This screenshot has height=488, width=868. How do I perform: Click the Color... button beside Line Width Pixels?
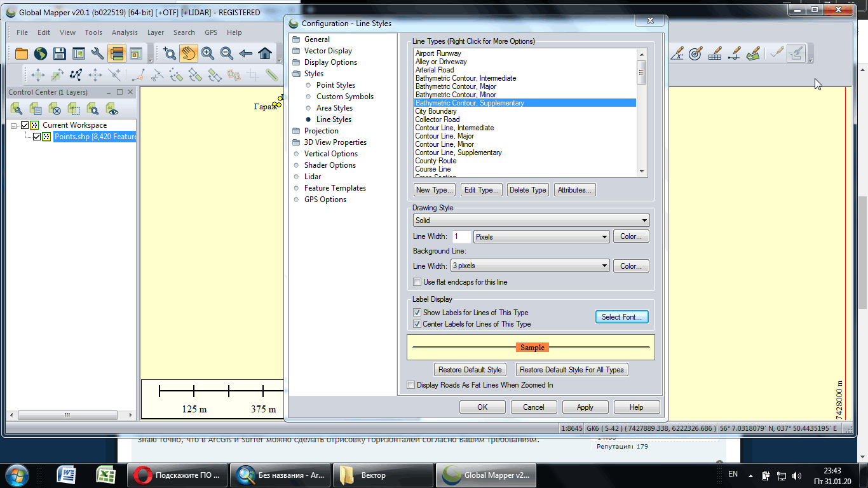[631, 237]
